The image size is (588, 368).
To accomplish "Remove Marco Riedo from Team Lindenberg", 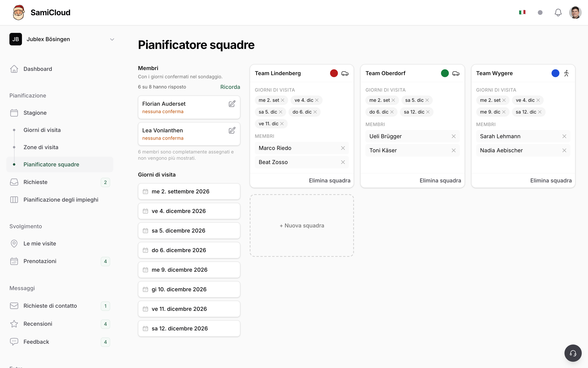I will (343, 148).
